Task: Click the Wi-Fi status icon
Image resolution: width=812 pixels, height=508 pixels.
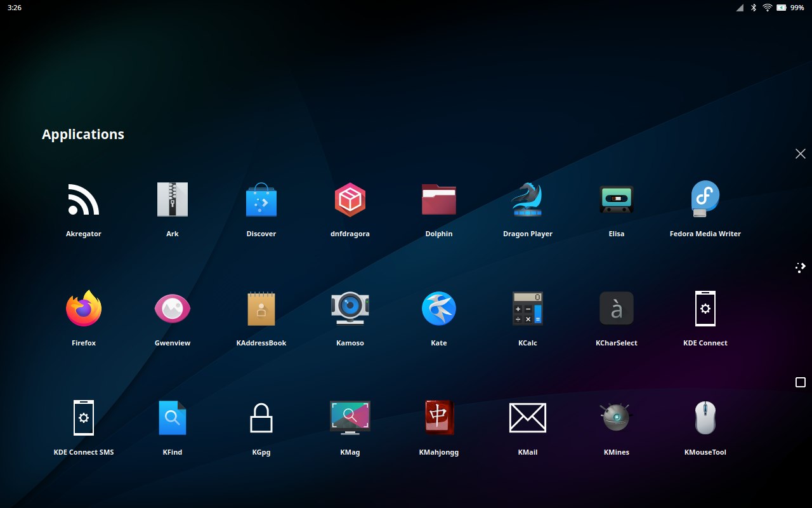Action: [768, 8]
